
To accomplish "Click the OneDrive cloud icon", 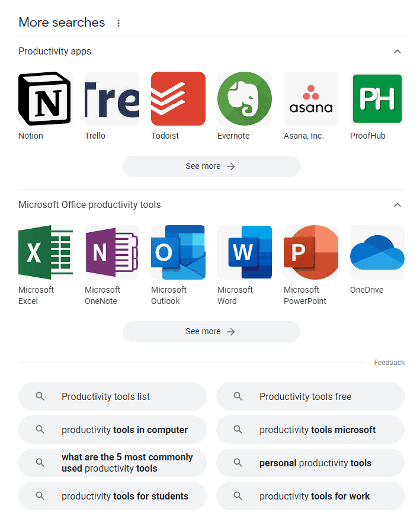I will point(377,252).
